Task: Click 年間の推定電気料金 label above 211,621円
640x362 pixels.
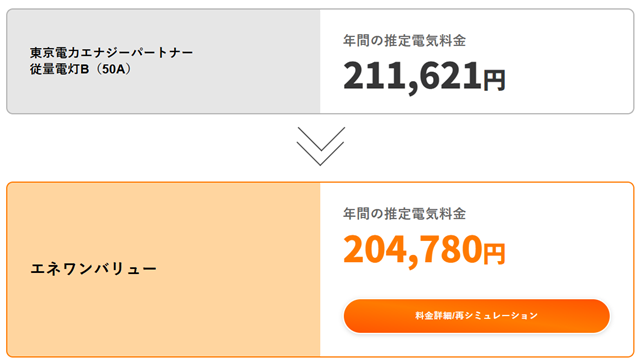Action: (x=404, y=40)
